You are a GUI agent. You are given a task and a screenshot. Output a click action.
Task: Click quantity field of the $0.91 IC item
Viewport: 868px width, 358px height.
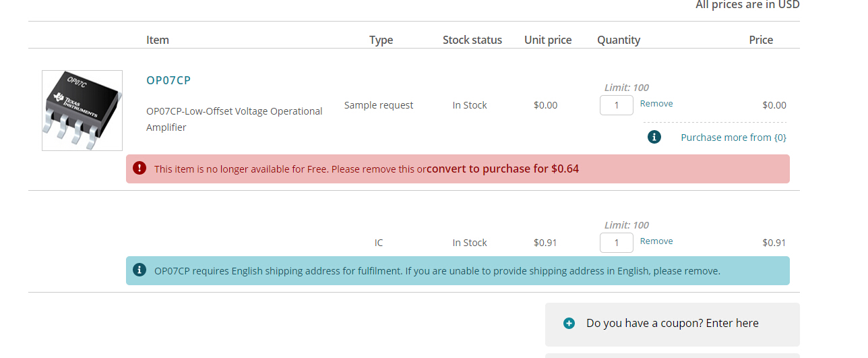pos(616,243)
